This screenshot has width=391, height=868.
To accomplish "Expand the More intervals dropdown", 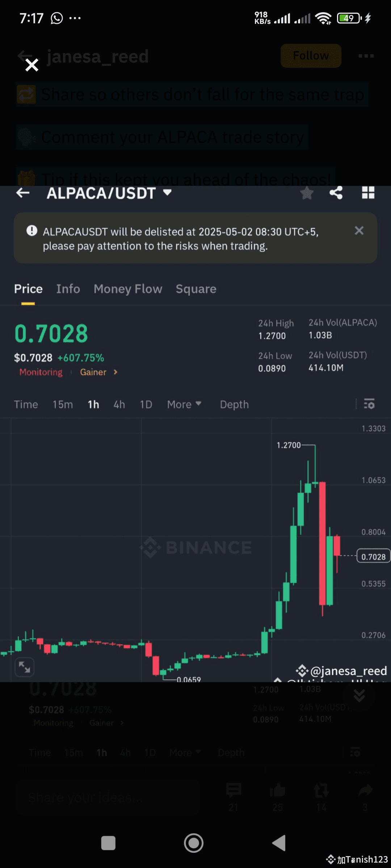I will tap(184, 404).
